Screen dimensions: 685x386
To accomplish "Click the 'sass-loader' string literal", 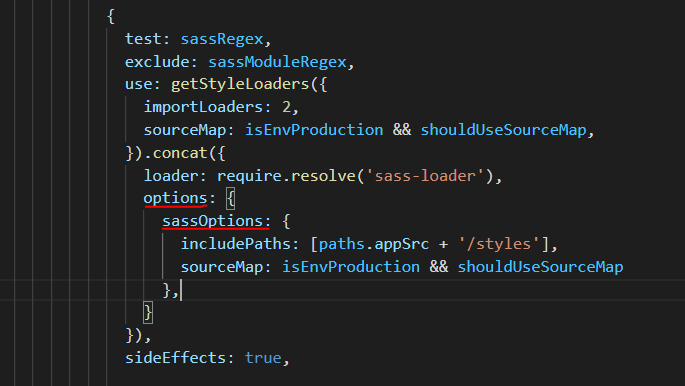I will [x=425, y=176].
